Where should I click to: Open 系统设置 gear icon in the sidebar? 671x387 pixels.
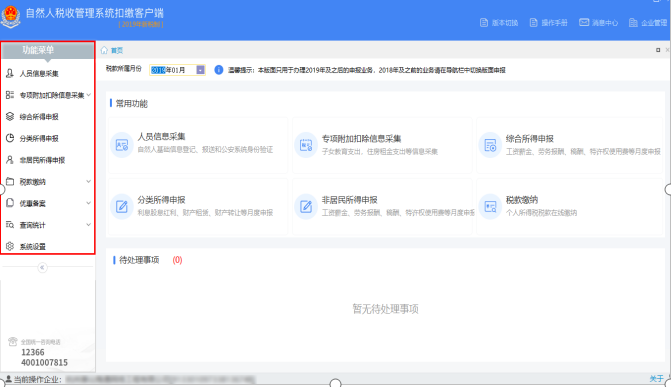[x=10, y=246]
